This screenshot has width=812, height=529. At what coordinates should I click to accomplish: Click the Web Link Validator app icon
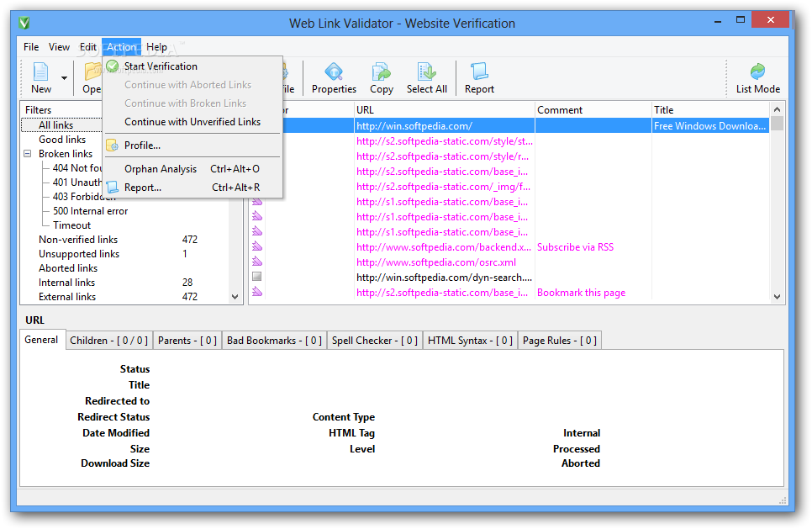24,23
